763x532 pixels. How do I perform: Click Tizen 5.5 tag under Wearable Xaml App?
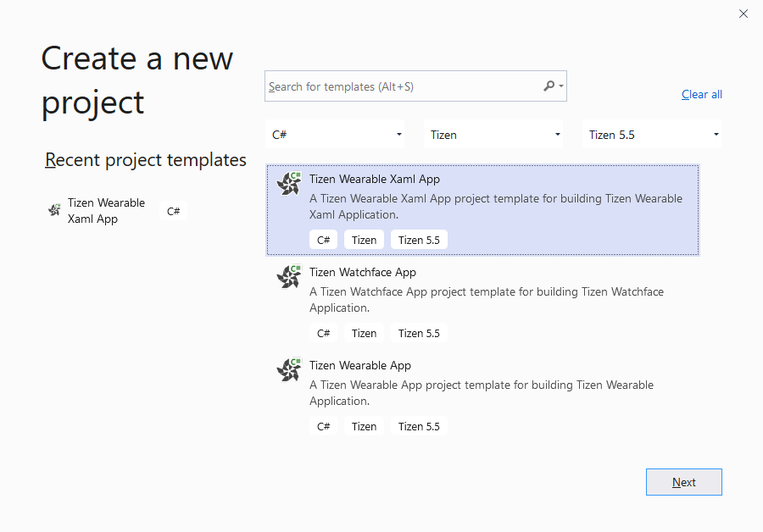coord(419,240)
